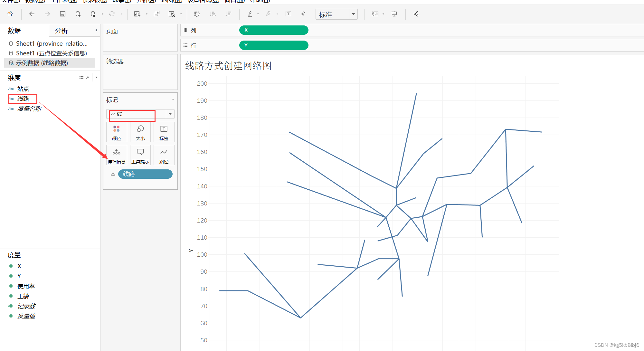Toggle the Show Mark Labels icon

[x=288, y=14]
